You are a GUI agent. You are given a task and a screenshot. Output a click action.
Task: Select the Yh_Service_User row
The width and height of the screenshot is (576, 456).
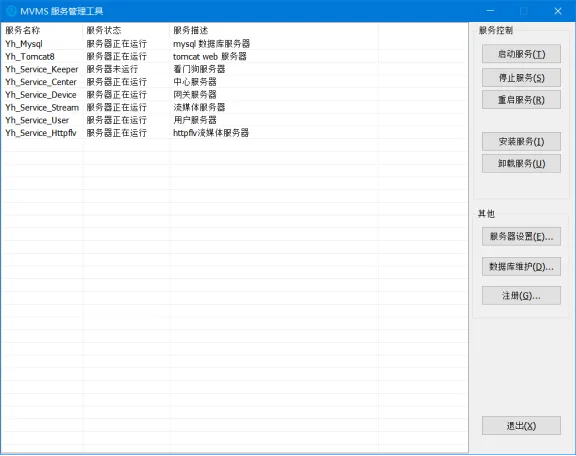point(234,120)
